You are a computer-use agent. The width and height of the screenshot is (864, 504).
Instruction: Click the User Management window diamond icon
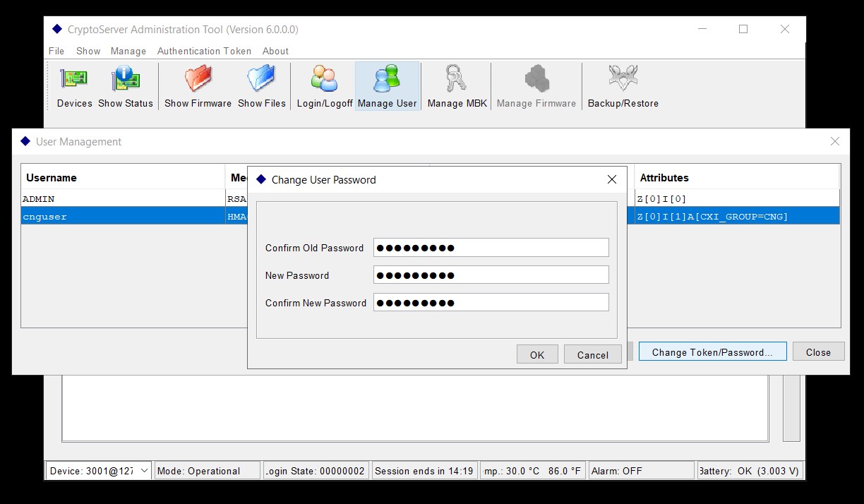[x=25, y=141]
